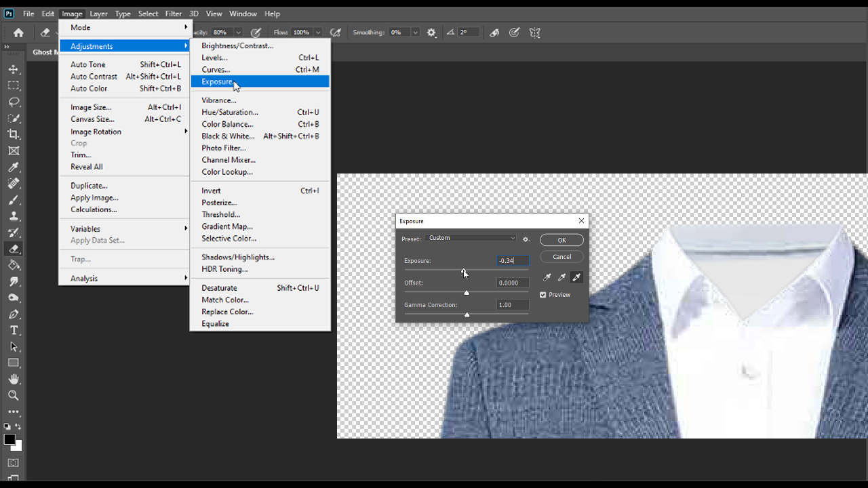Select the Hand tool
The image size is (868, 488).
14,379
